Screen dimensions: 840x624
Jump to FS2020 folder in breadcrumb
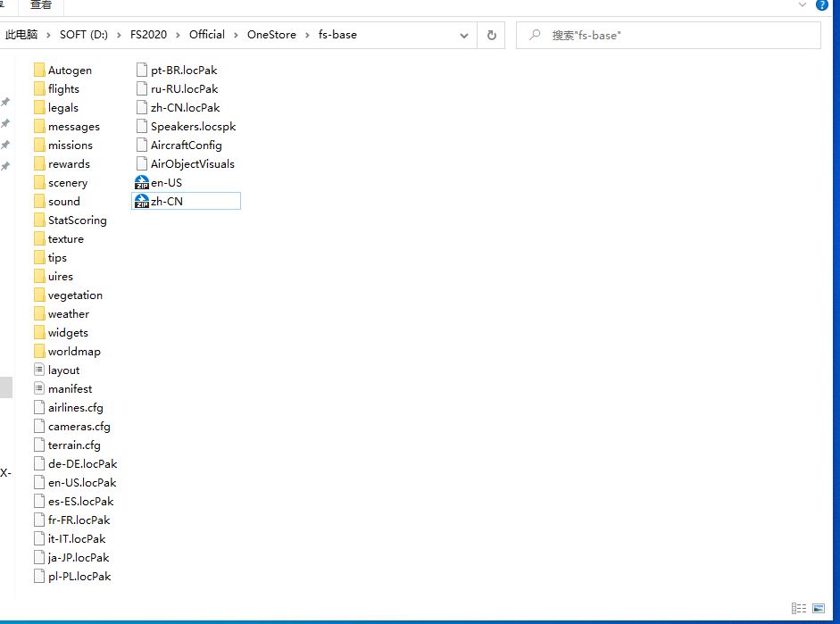(x=148, y=35)
